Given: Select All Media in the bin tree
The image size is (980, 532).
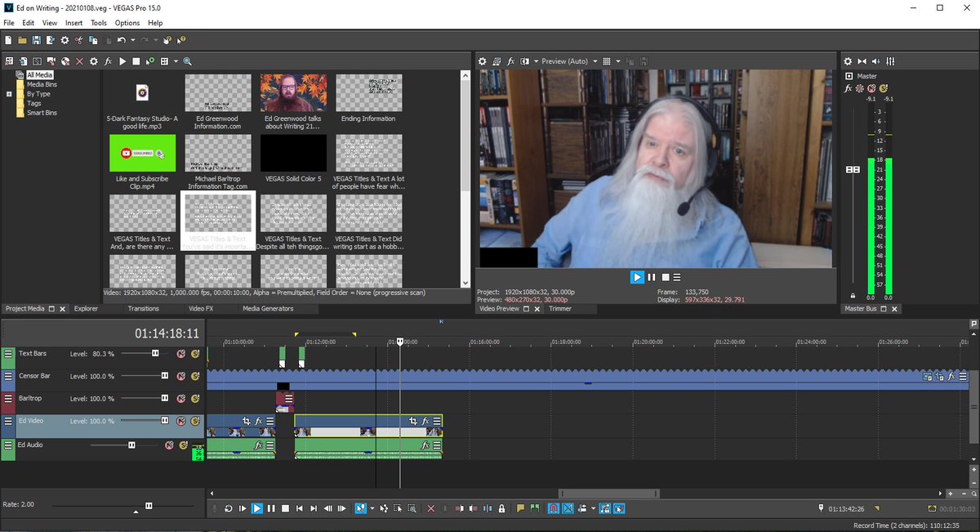Looking at the screenshot, I should pyautogui.click(x=39, y=75).
